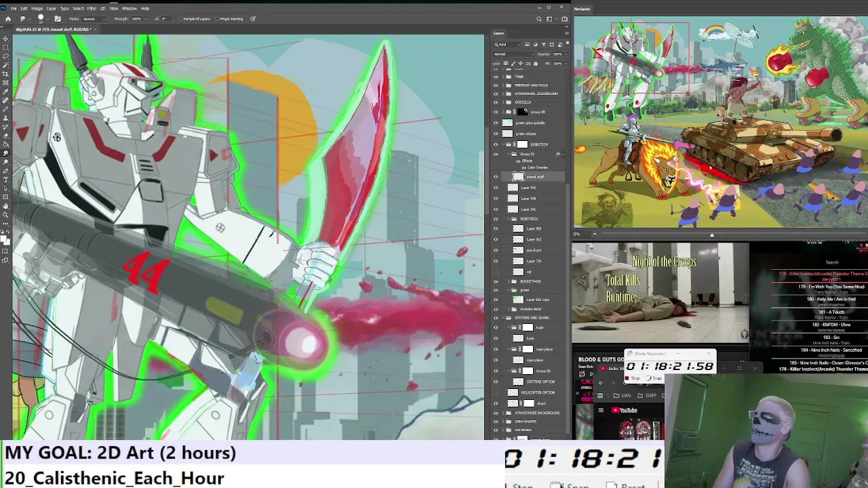Show the HELICOPTER OPTION layer
This screenshot has height=488, width=868.
point(496,392)
